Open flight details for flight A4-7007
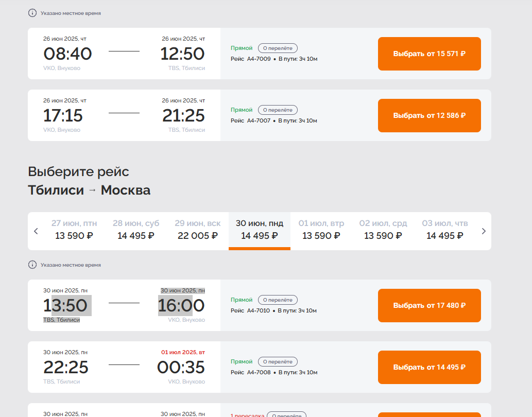 pos(278,110)
